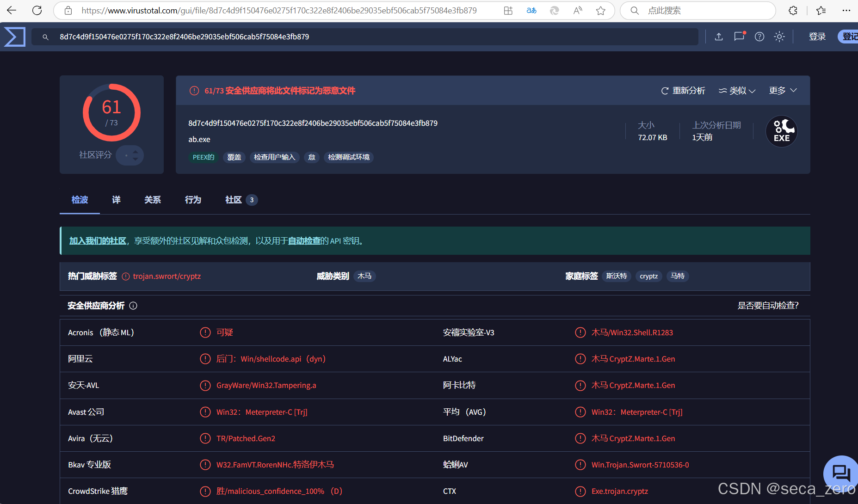Click the 61/73 detection score gauge
Image resolution: width=858 pixels, height=504 pixels.
tap(111, 112)
